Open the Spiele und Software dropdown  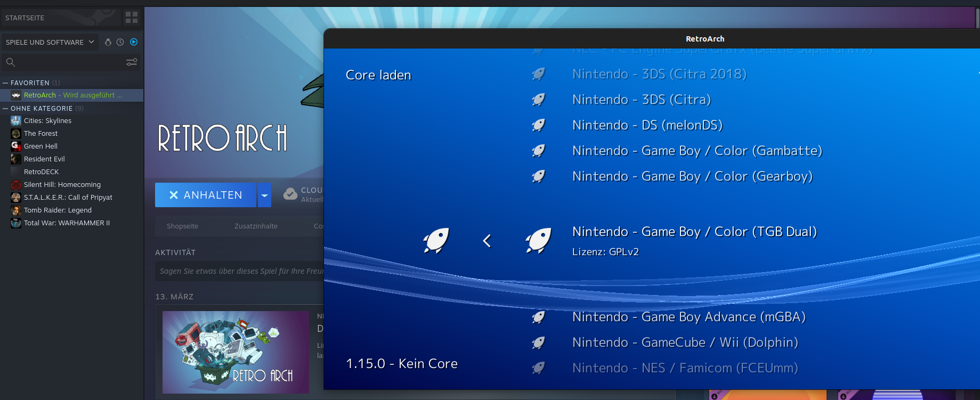[x=50, y=42]
